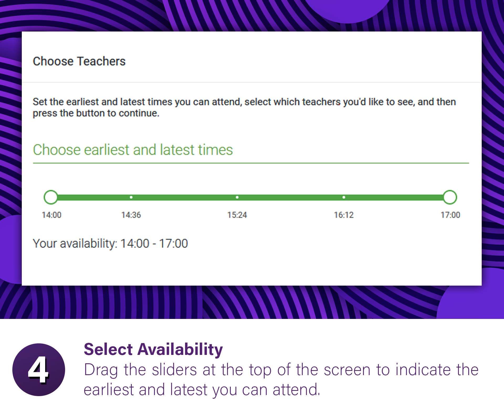
Task: Click the latest-time slider handle at 17:00
Action: (x=450, y=197)
